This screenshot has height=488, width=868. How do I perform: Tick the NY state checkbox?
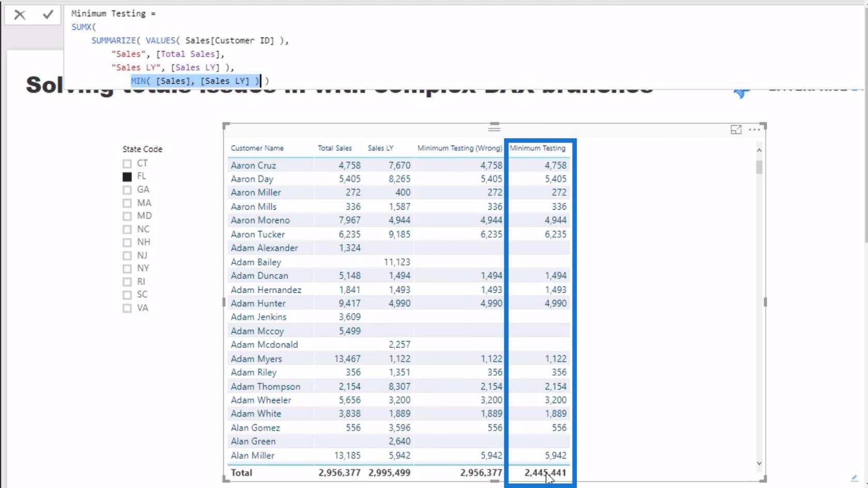[x=127, y=269]
